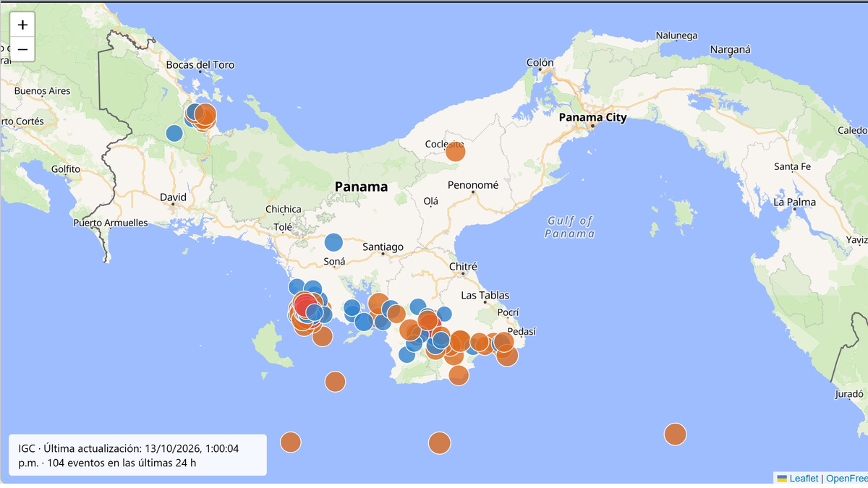The height and width of the screenshot is (488, 868).
Task: Click the orange marker at the peninsula's southern tip
Action: coord(459,374)
